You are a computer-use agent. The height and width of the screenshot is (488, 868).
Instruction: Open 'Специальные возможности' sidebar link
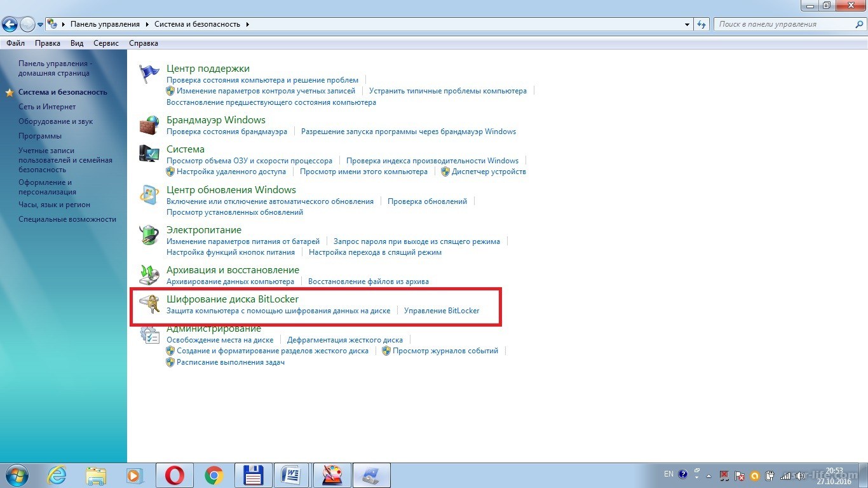click(x=67, y=219)
